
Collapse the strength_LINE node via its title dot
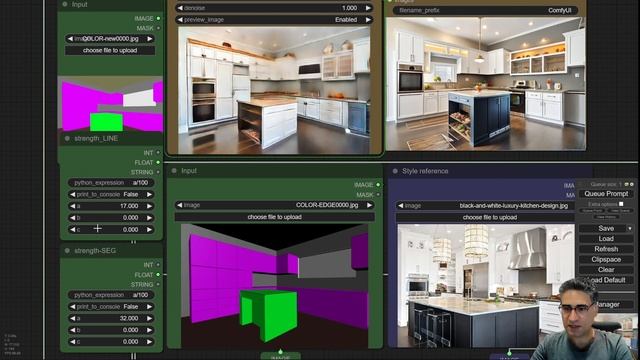point(67,139)
